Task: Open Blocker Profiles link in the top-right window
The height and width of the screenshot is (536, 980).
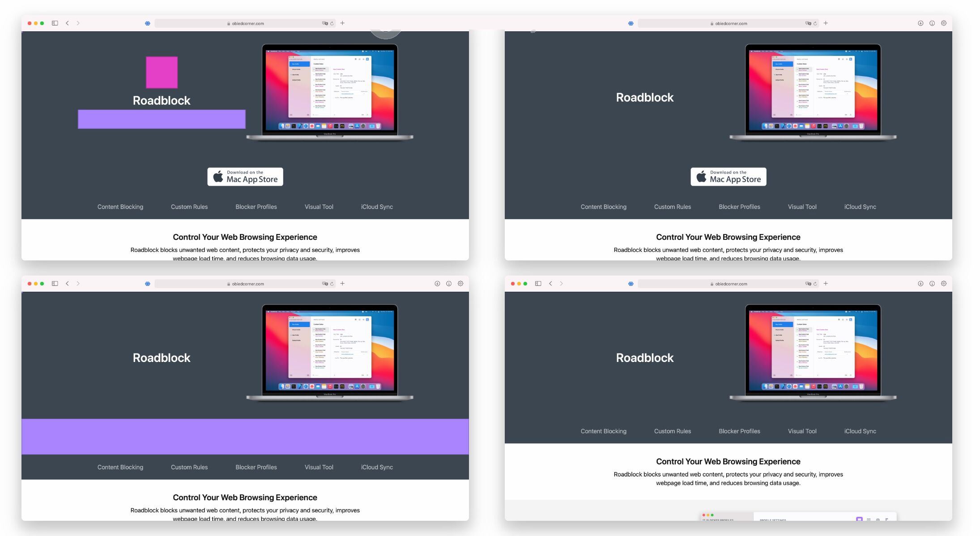Action: point(740,207)
